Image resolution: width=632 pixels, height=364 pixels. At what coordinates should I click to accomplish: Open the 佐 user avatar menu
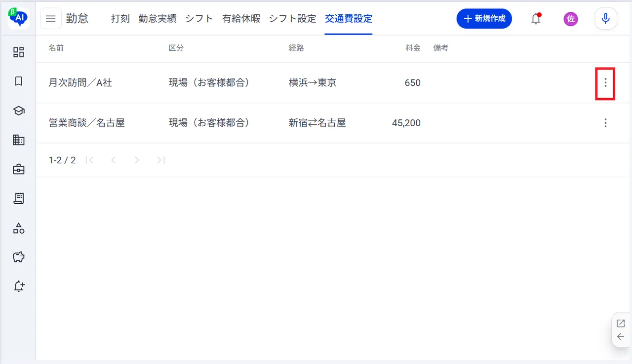coord(571,19)
